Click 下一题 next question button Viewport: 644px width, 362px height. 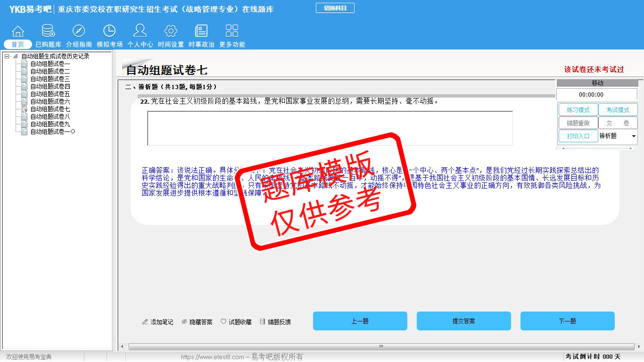tap(567, 321)
